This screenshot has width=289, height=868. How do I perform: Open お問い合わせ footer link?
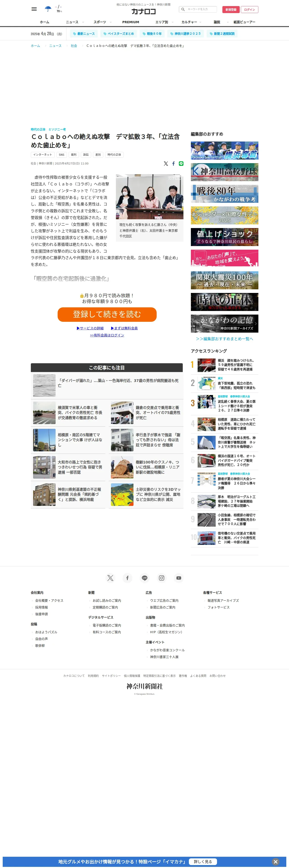[x=217, y=676]
